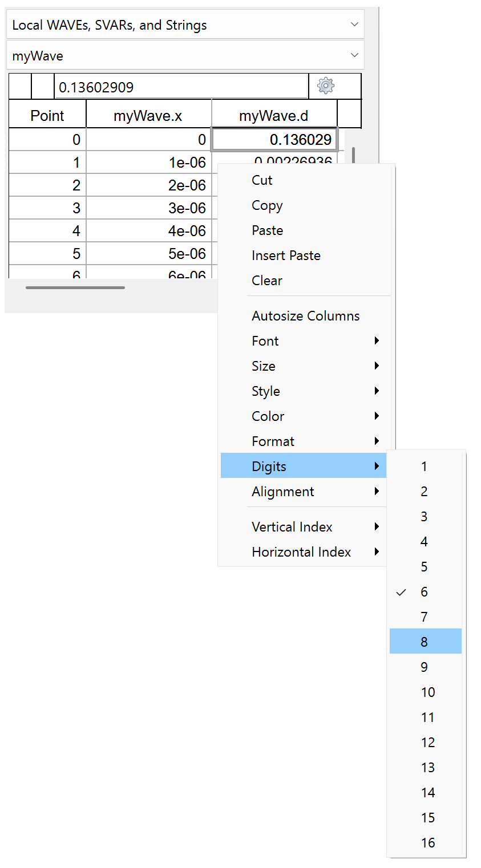Image resolution: width=481 pixels, height=868 pixels.
Task: Select Copy from the context menu
Action: pyautogui.click(x=266, y=205)
